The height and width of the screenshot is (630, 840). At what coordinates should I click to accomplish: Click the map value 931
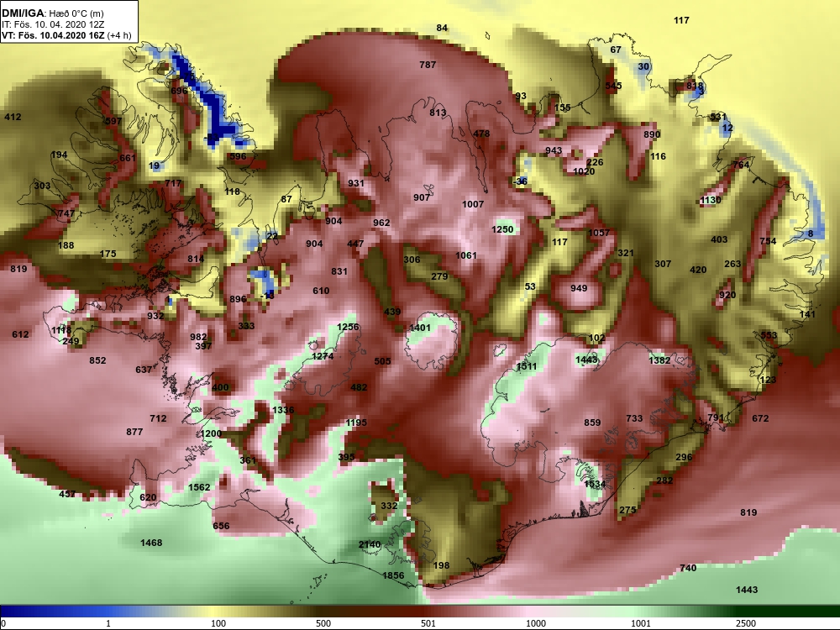[356, 183]
